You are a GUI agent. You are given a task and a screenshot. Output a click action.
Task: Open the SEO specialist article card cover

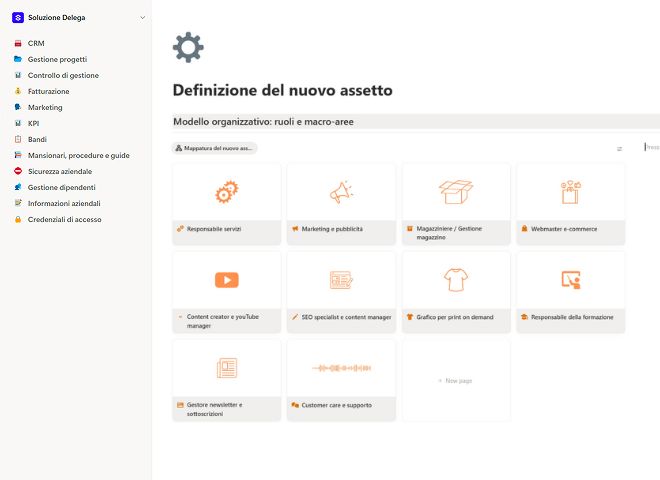tap(341, 280)
